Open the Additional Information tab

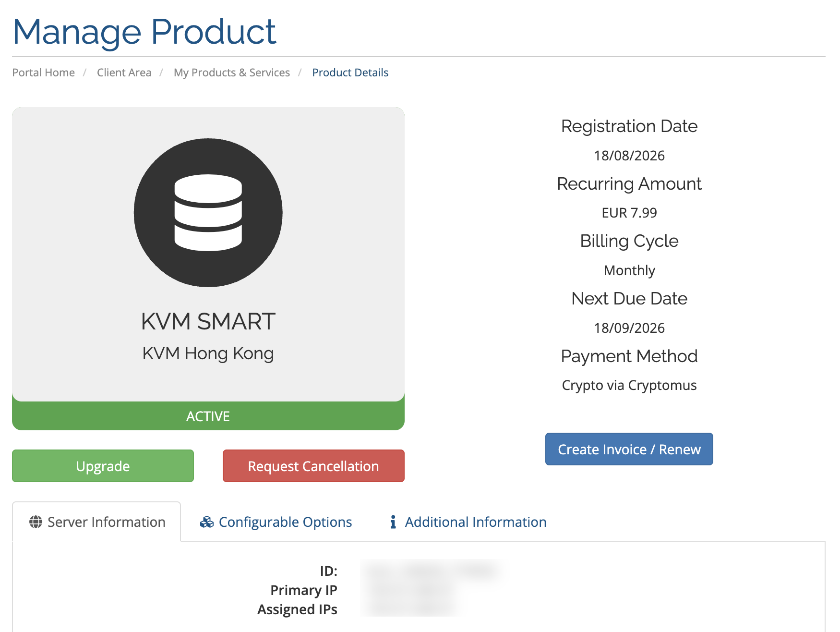coord(468,522)
